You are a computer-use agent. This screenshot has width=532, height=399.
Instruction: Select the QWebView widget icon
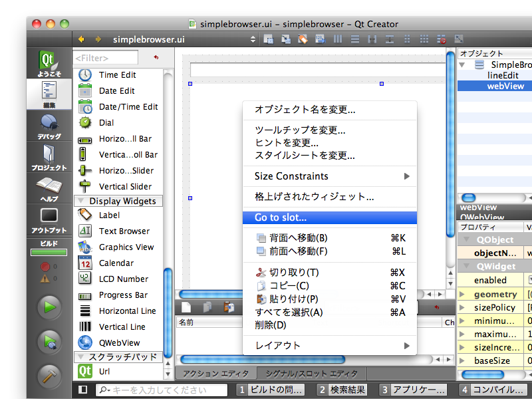point(85,342)
